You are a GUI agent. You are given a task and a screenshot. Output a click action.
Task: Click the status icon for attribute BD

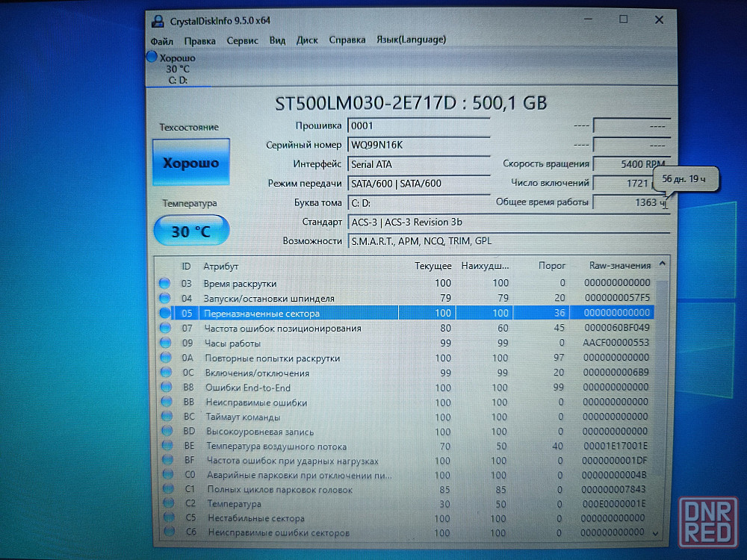tap(167, 431)
